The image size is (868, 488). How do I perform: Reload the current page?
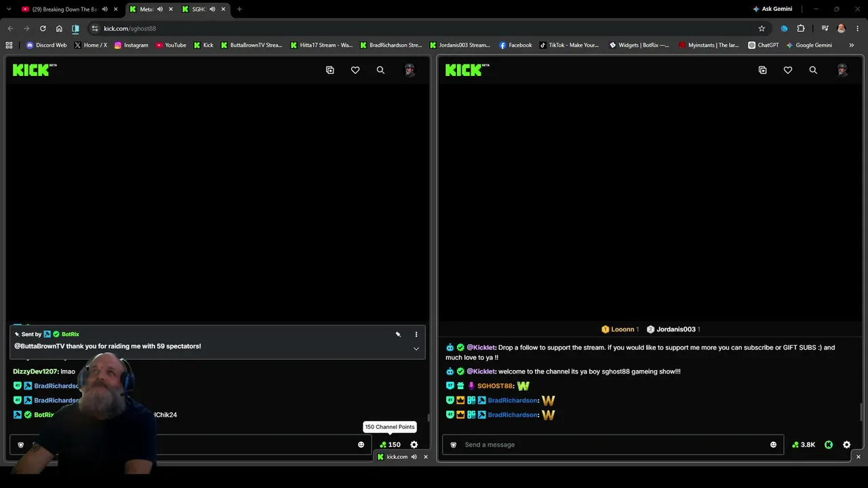43,28
